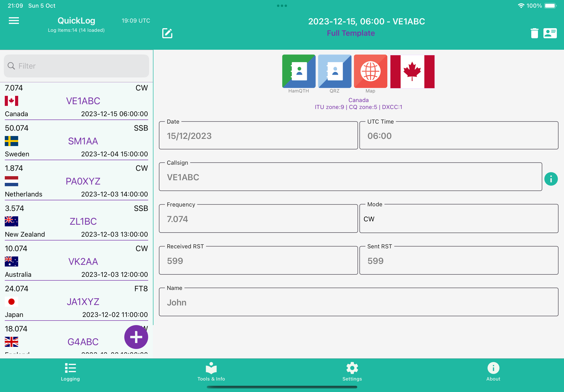
Task: Open HamQTH lookup
Action: [x=298, y=71]
